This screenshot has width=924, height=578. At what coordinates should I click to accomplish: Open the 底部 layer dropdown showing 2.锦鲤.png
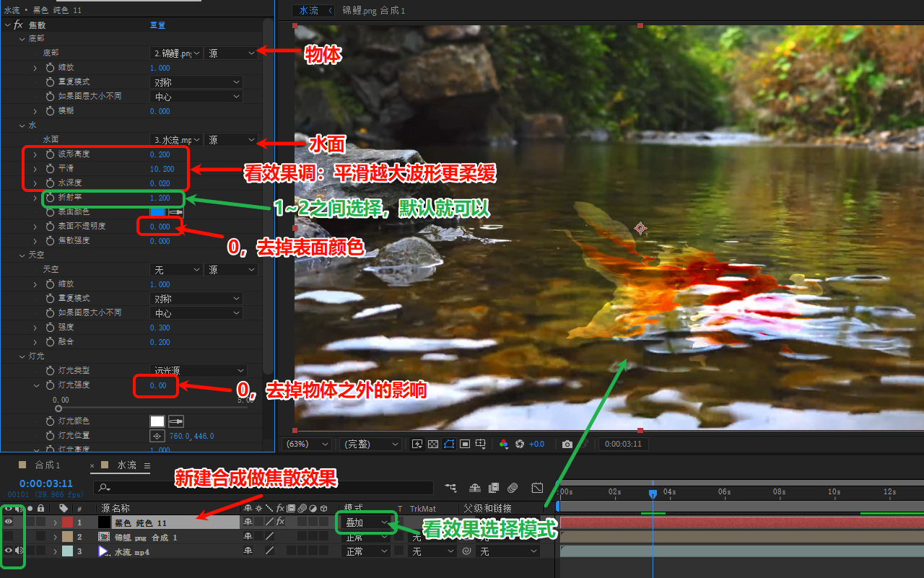tap(176, 53)
